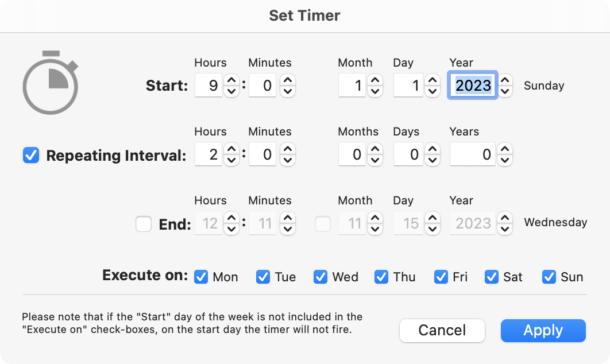610x364 pixels.
Task: Increment the Start Month stepper
Action: pyautogui.click(x=375, y=80)
